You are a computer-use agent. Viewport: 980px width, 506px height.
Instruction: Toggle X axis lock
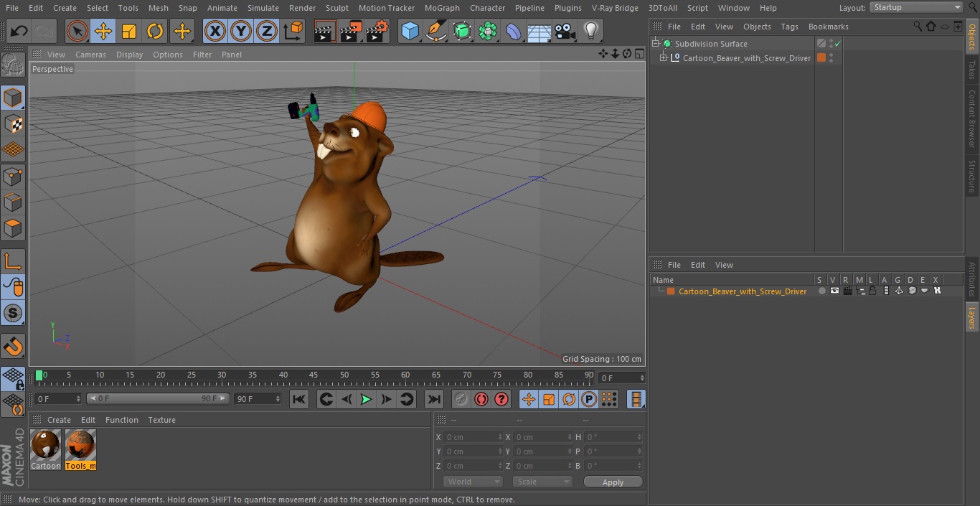coord(215,31)
